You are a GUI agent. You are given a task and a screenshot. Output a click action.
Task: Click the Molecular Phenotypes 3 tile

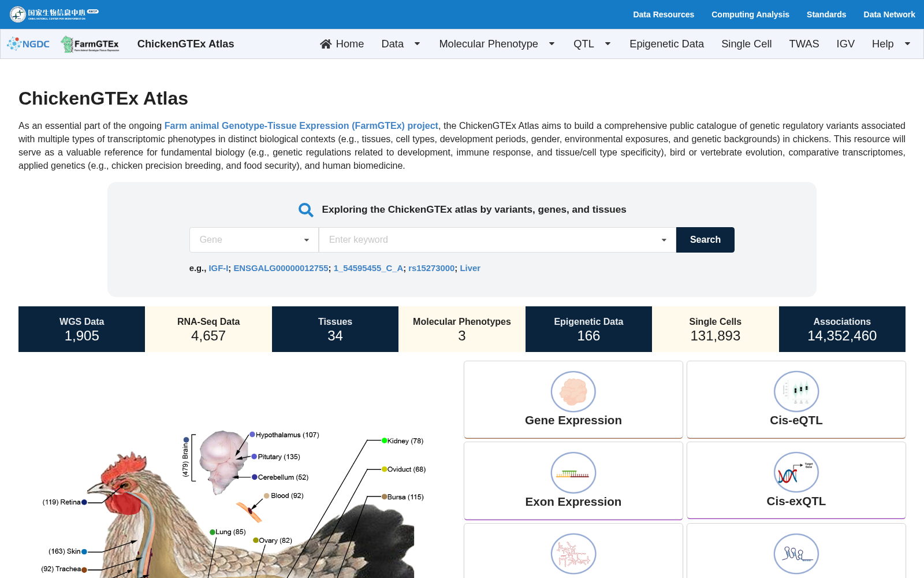[x=462, y=329]
